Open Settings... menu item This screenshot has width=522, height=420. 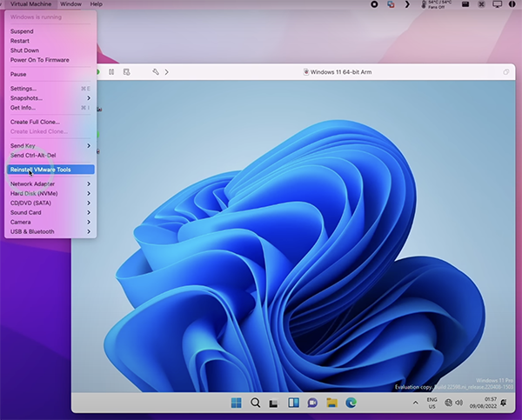[50, 89]
